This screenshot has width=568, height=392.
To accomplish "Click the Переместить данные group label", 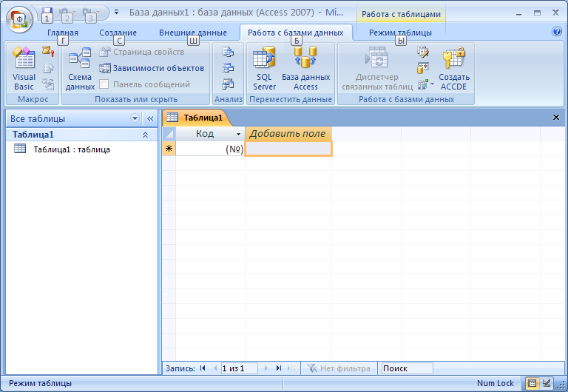I will tap(291, 99).
